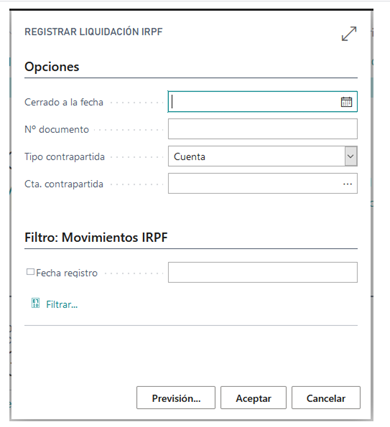
Task: Click the Opciones section heading
Action: coord(52,67)
